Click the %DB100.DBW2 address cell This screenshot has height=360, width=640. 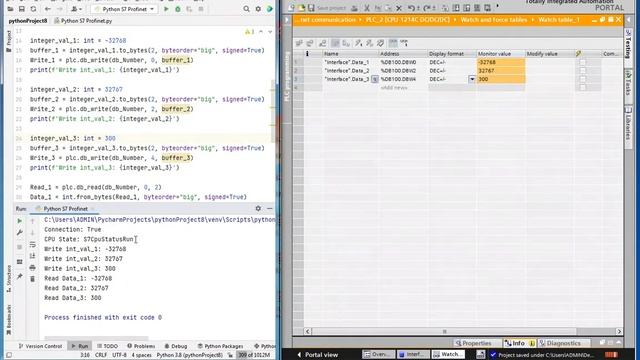[x=403, y=71]
